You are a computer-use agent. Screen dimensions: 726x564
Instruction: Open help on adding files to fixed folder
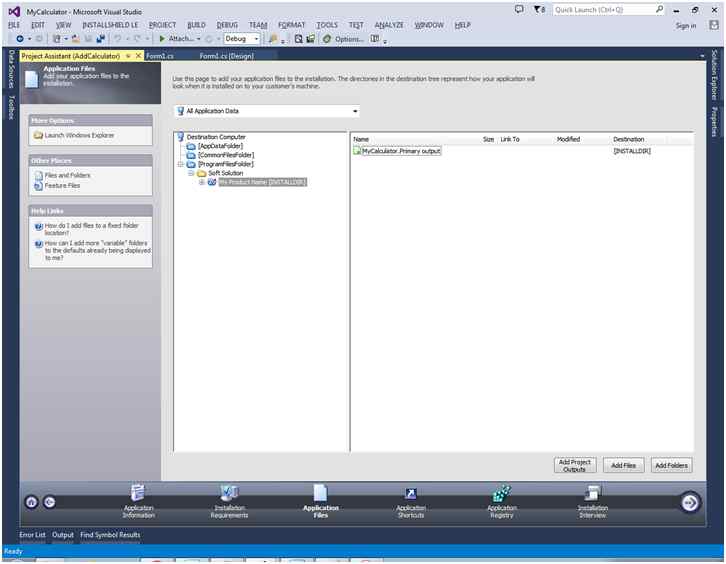pyautogui.click(x=91, y=229)
